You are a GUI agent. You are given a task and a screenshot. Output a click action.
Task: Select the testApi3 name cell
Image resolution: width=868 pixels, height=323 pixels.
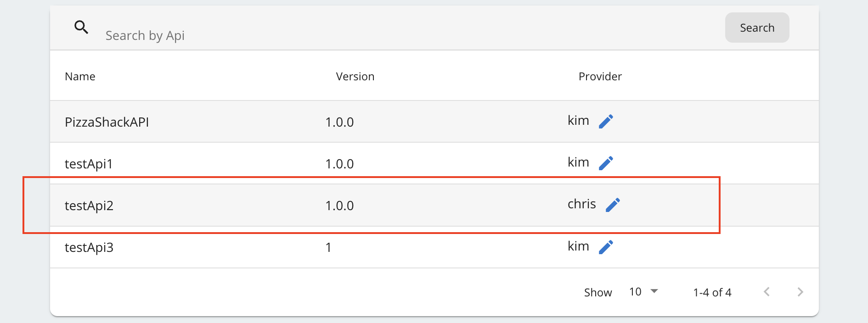pos(89,247)
